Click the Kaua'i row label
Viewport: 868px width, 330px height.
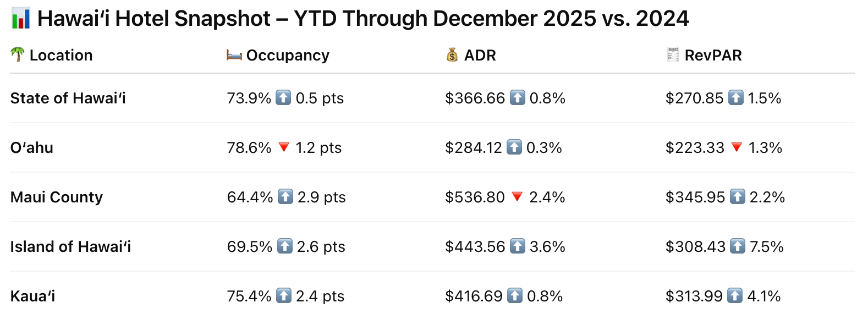[x=33, y=296]
